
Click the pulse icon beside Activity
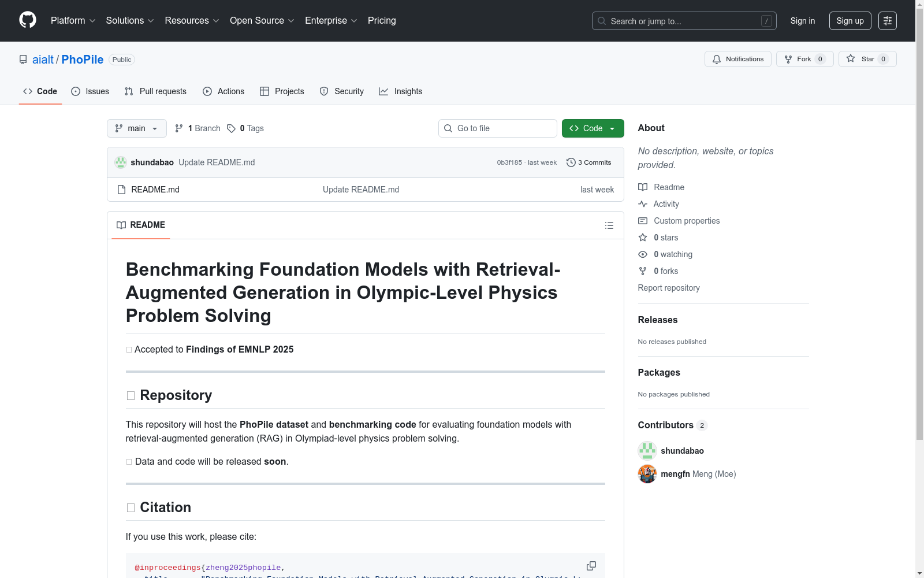pyautogui.click(x=643, y=204)
